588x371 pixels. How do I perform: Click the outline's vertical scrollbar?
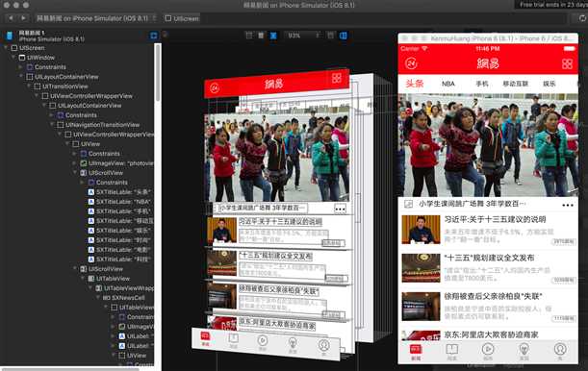[x=158, y=73]
